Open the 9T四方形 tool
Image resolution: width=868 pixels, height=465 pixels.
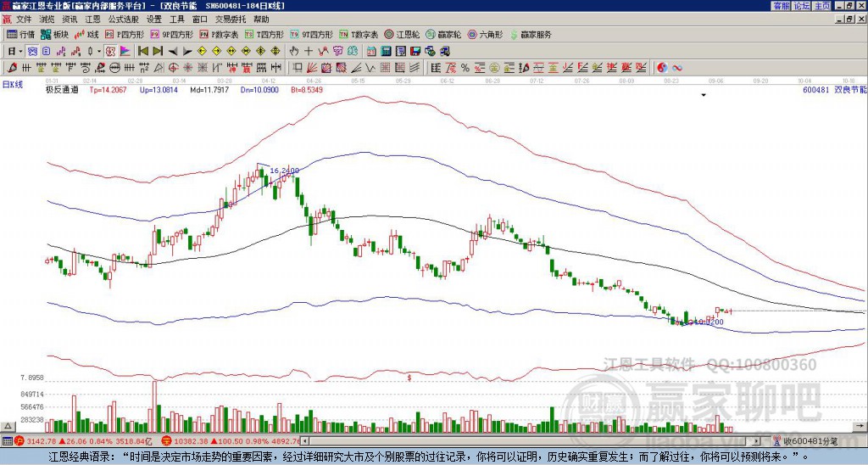coord(311,34)
